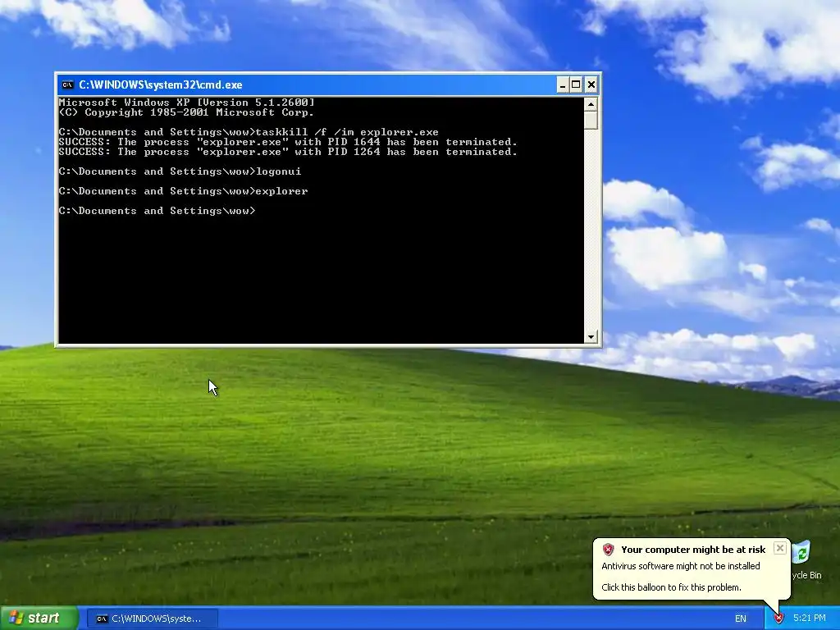Image resolution: width=840 pixels, height=630 pixels.
Task: Click the console scrollbar down arrow
Action: click(591, 336)
